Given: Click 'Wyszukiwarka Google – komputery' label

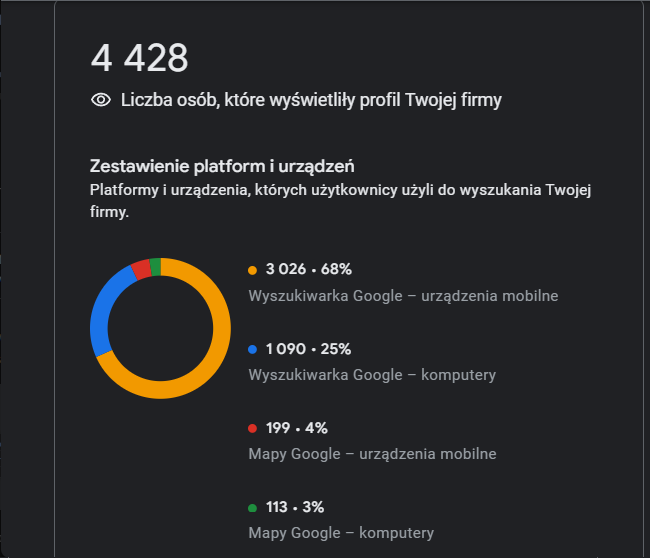Looking at the screenshot, I should click(x=372, y=375).
